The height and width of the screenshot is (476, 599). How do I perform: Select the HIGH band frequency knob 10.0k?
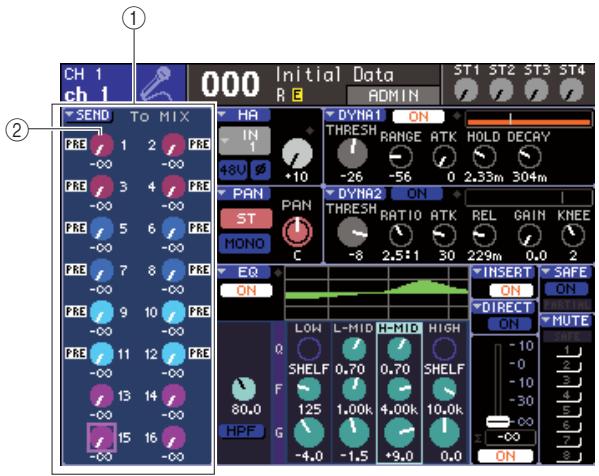pyautogui.click(x=445, y=389)
